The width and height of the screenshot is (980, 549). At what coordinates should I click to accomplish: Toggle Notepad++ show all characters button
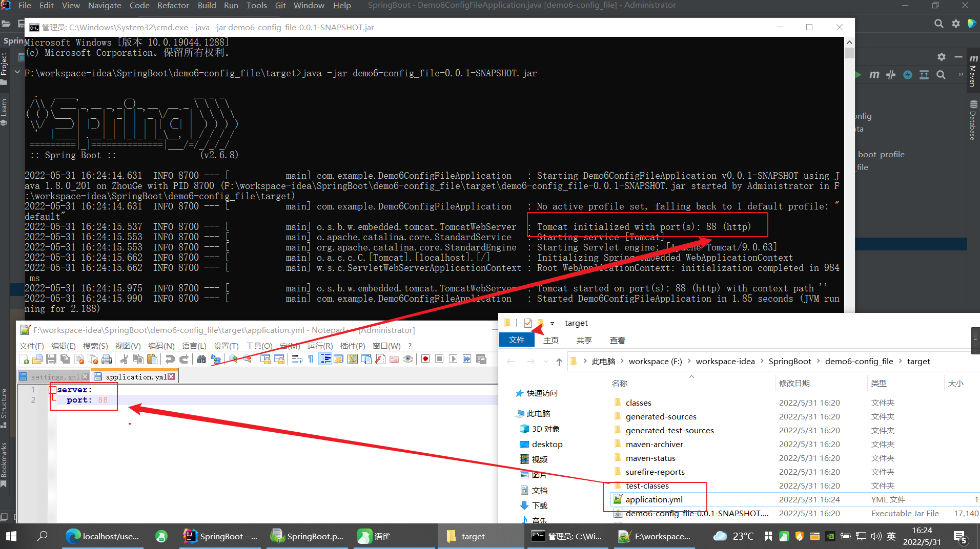pos(311,359)
